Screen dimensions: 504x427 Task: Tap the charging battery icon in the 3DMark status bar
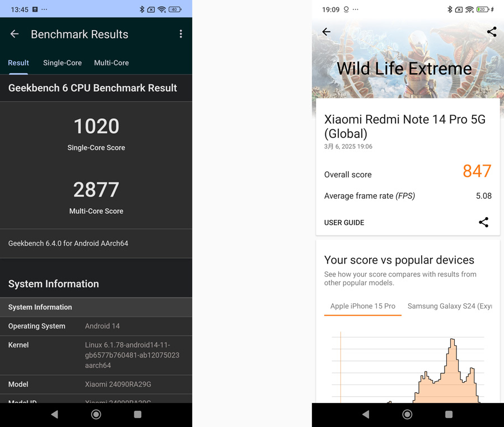click(x=485, y=10)
